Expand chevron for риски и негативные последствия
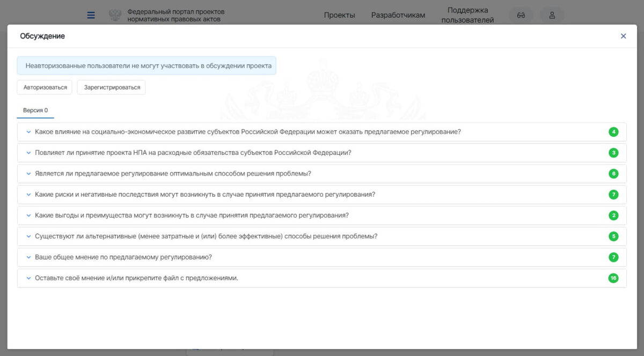 pyautogui.click(x=28, y=195)
